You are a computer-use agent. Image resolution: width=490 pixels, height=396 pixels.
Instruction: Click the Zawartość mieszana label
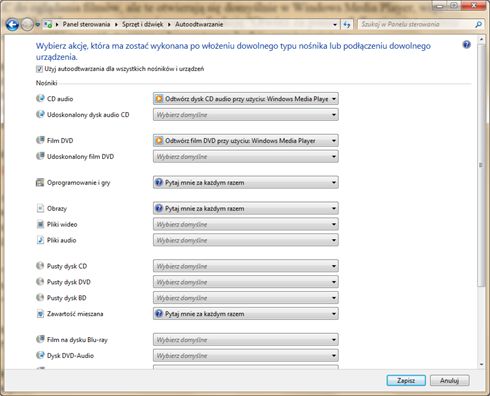click(75, 314)
